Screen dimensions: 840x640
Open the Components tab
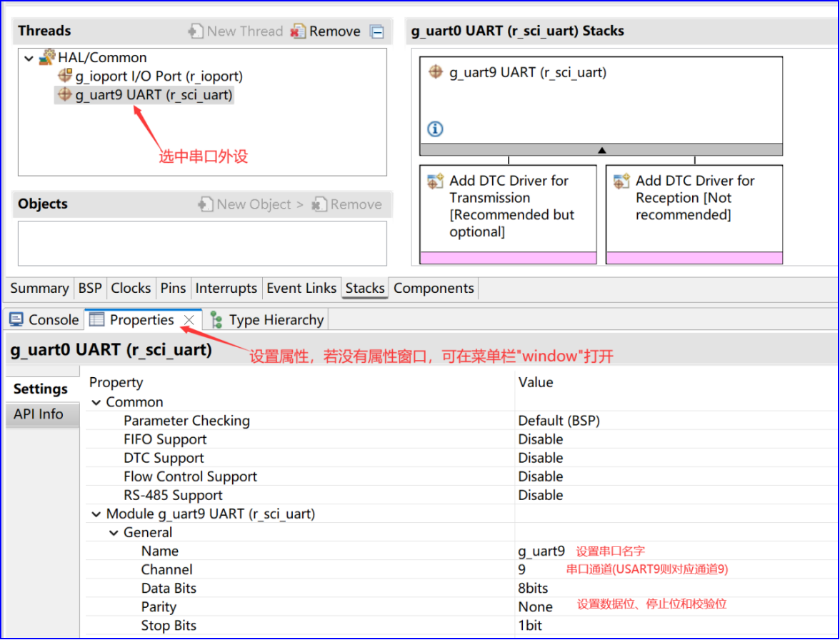[x=434, y=288]
